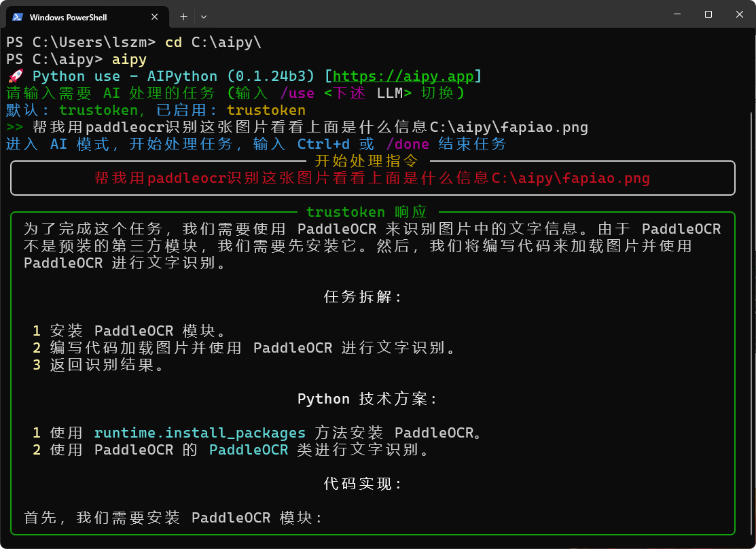Image resolution: width=756 pixels, height=549 pixels.
Task: Click the PowerShell icon in the tab
Action: (18, 17)
